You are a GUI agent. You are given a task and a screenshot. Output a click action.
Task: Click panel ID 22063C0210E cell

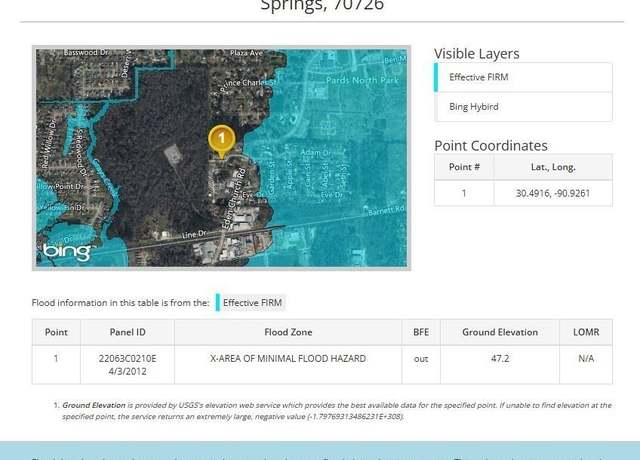click(x=127, y=365)
